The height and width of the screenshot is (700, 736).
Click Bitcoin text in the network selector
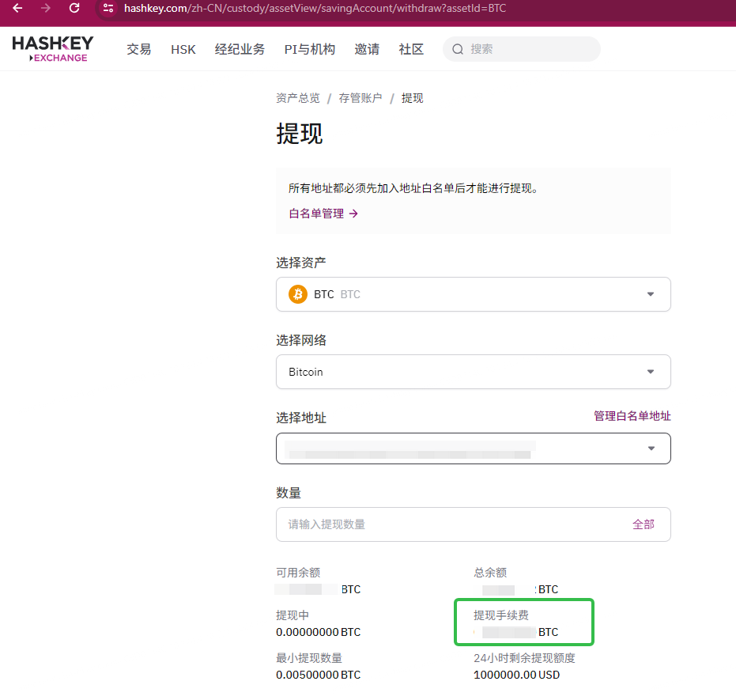pyautogui.click(x=306, y=372)
